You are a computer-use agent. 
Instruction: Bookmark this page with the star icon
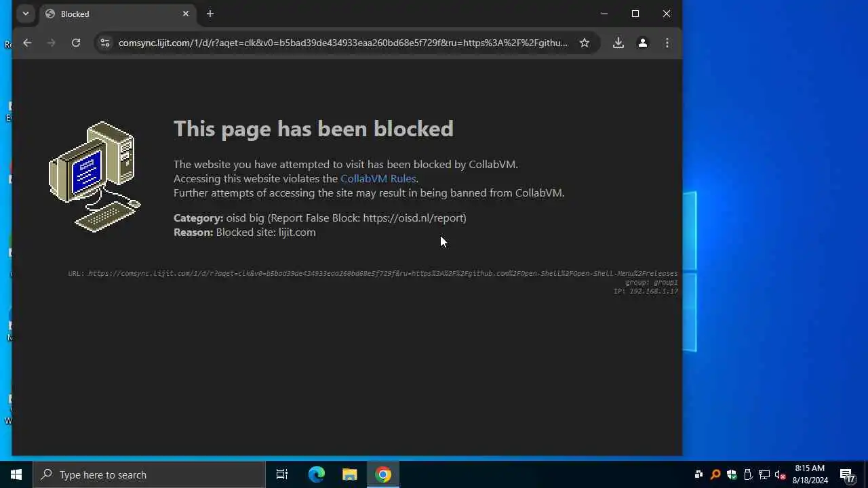585,43
